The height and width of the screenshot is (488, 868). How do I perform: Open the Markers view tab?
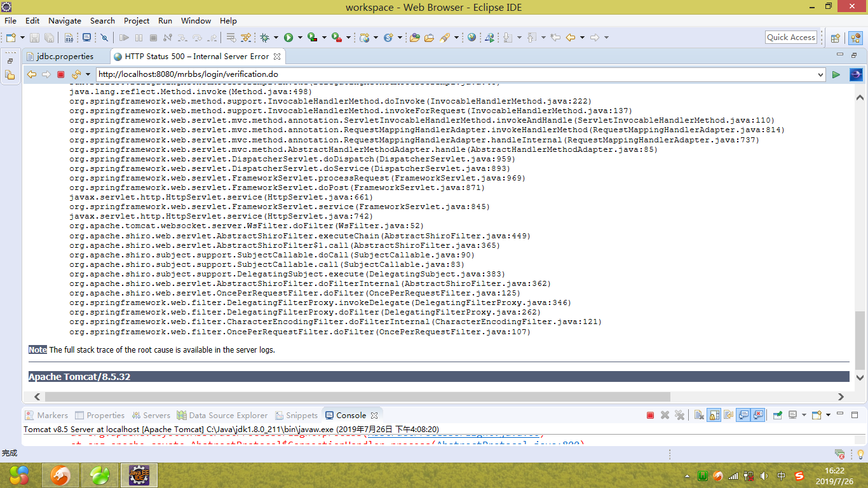pyautogui.click(x=46, y=415)
